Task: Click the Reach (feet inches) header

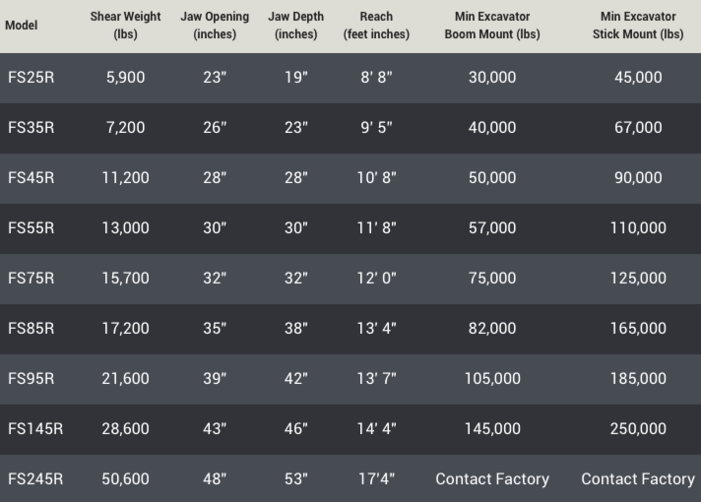Action: pyautogui.click(x=376, y=25)
